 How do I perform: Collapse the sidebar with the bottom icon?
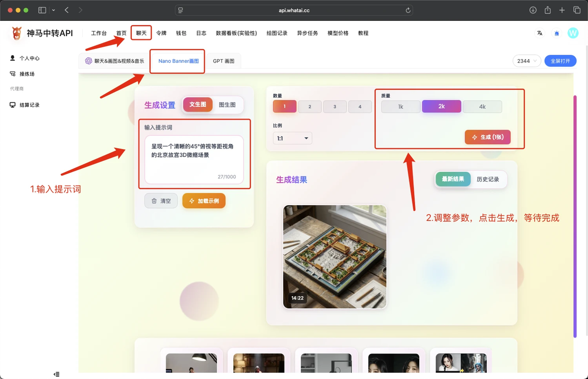tap(56, 374)
